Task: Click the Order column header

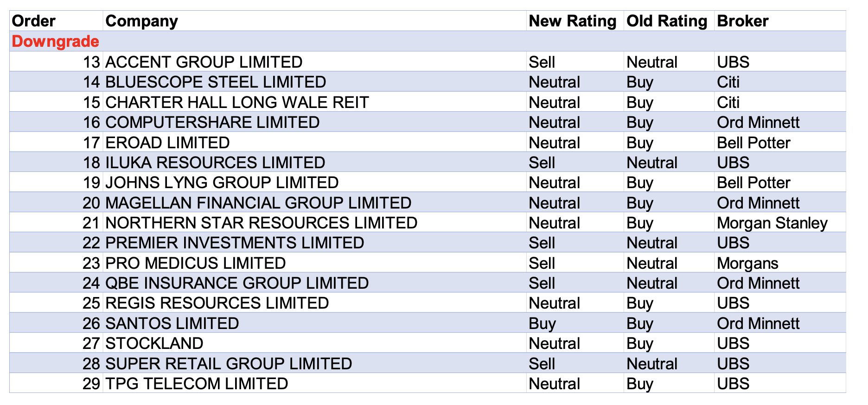Action: click(33, 21)
